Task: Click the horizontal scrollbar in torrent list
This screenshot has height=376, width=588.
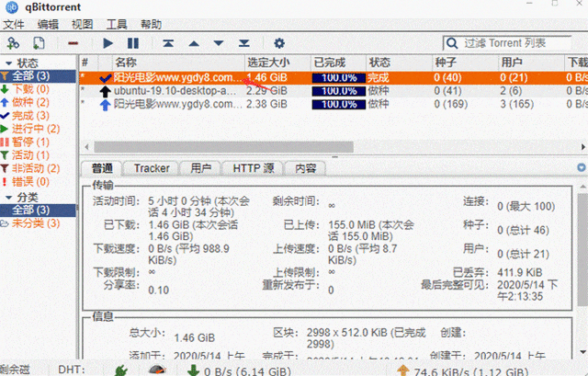Action: coord(223,147)
